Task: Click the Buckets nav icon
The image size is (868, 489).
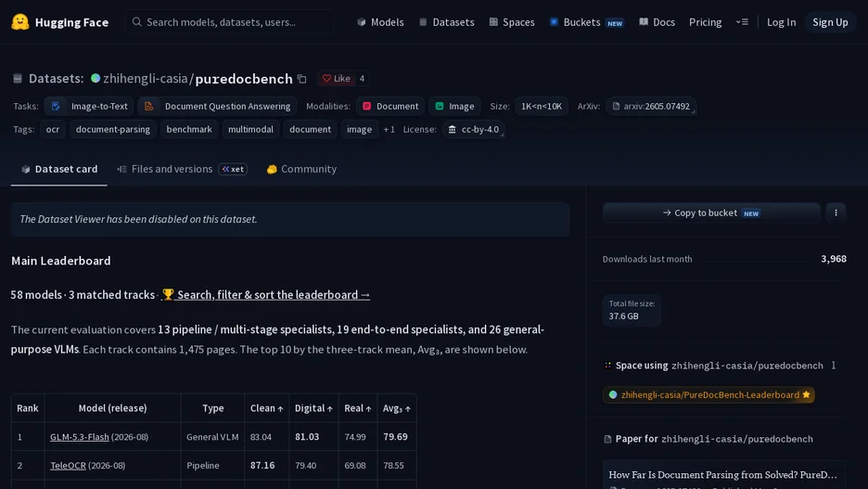Action: coord(554,22)
